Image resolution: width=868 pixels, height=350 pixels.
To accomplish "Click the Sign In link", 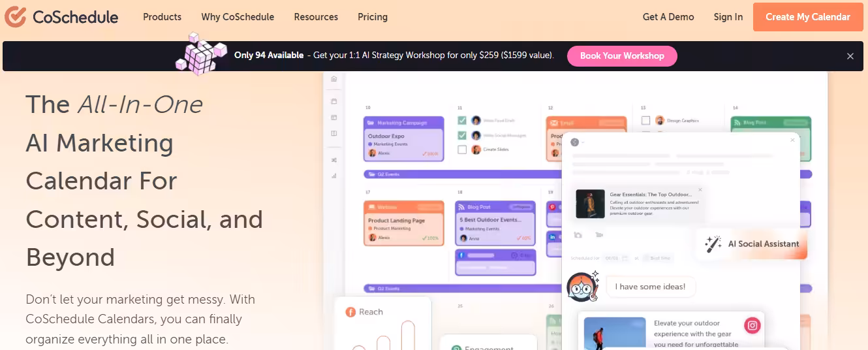I will pyautogui.click(x=728, y=17).
